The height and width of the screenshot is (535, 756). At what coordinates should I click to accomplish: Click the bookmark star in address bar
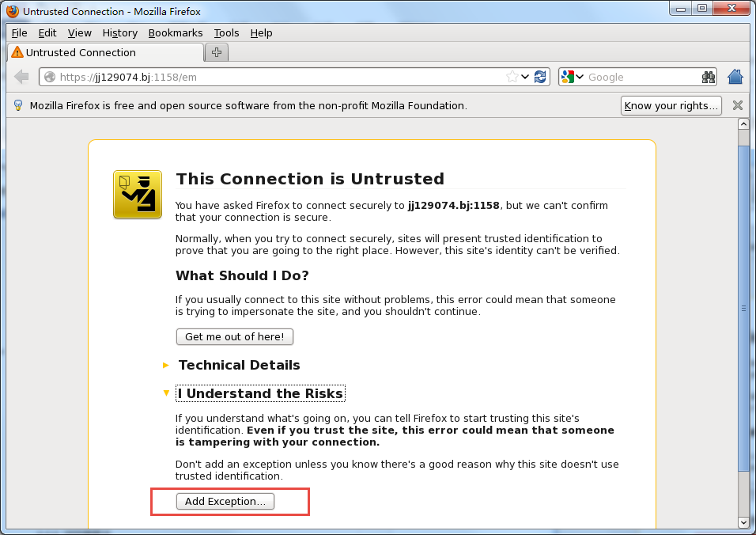[x=512, y=76]
